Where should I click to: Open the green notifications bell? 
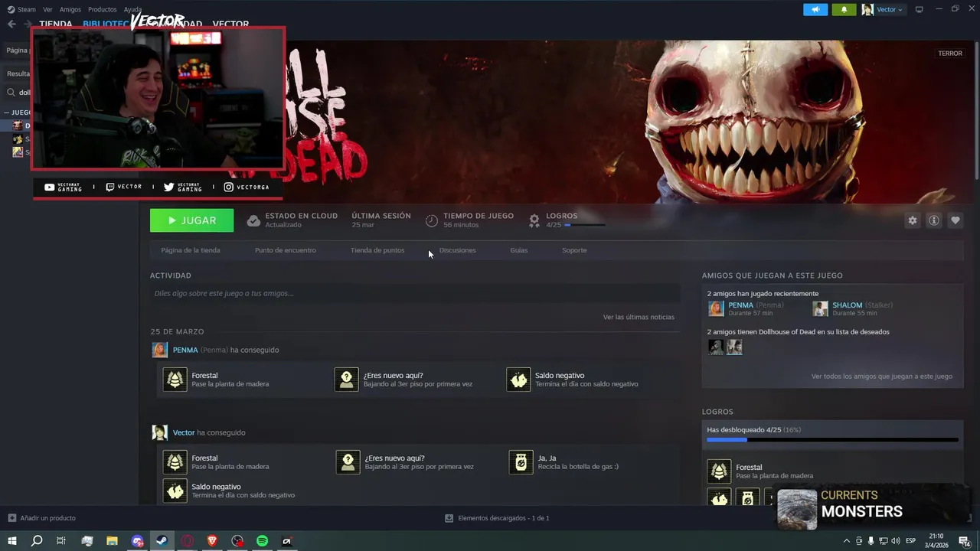tap(844, 9)
